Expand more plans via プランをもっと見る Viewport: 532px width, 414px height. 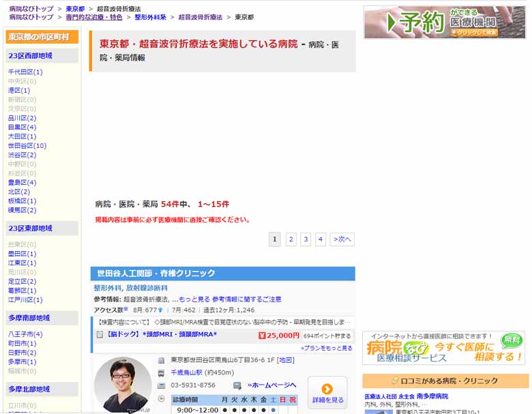click(x=327, y=348)
